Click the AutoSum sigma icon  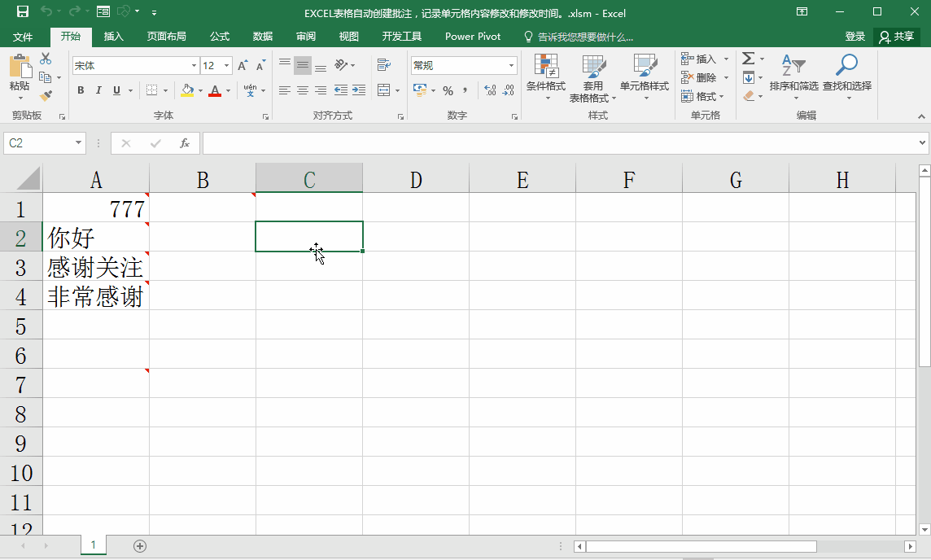pos(748,58)
